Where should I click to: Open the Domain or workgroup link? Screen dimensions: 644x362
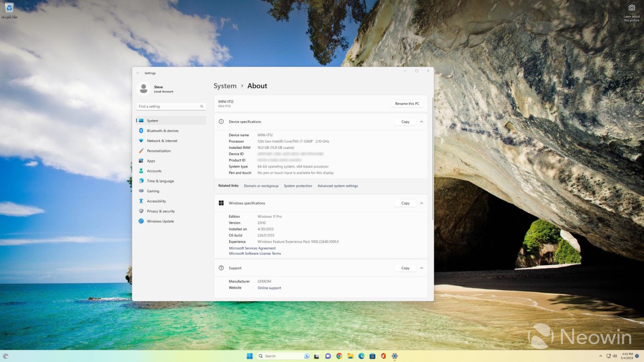tap(261, 186)
